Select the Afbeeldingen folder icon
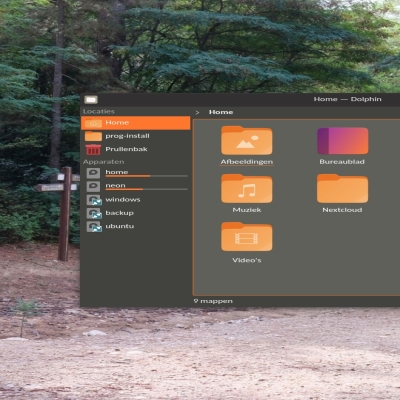400x400 pixels. (x=247, y=140)
